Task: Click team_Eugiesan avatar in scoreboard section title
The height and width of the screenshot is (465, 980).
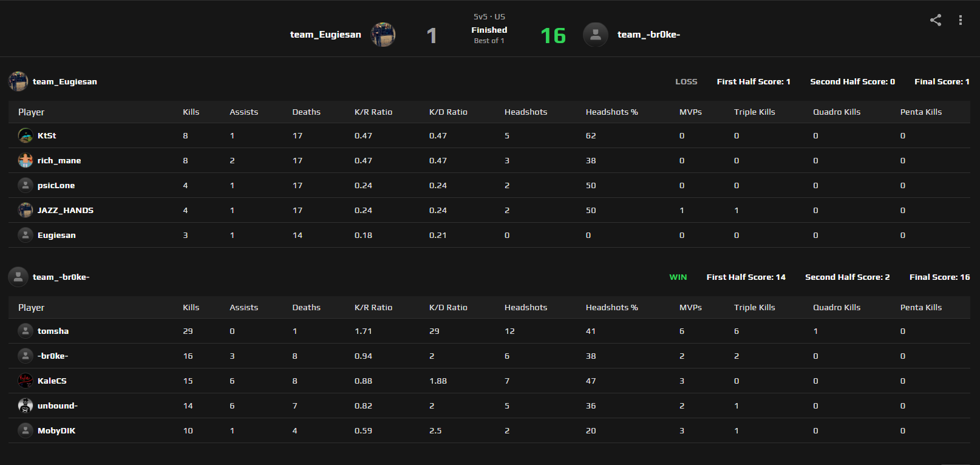Action: [x=18, y=81]
